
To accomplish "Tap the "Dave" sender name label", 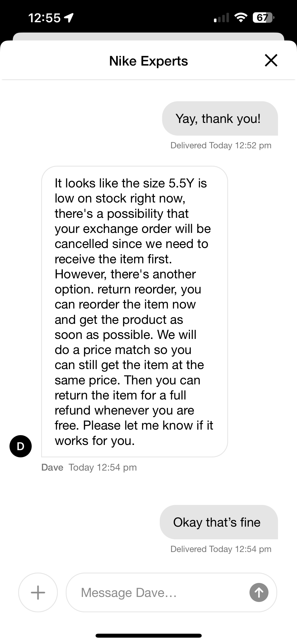I will coord(52,467).
